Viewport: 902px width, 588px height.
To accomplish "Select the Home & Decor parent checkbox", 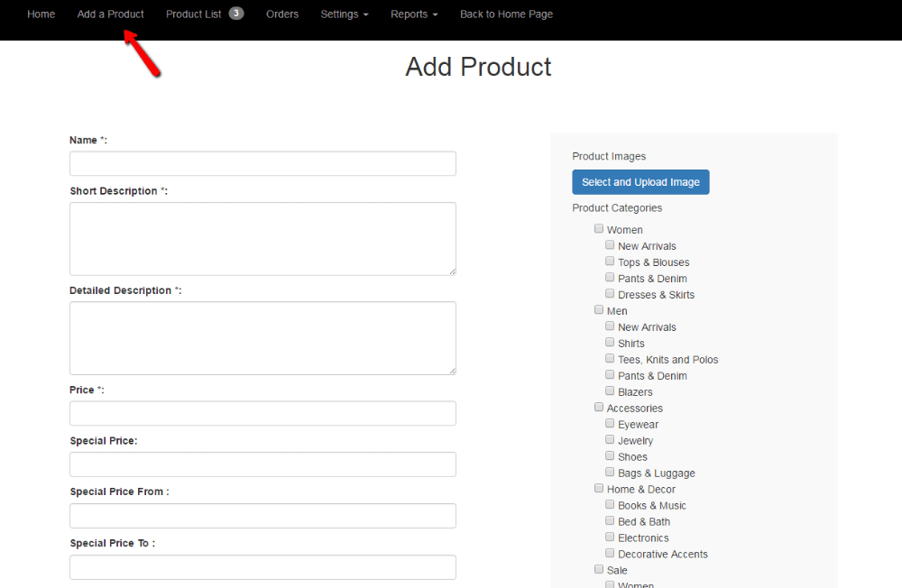I will tap(599, 490).
